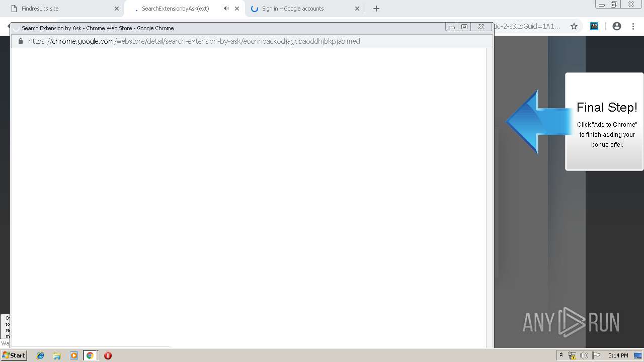Image resolution: width=644 pixels, height=362 pixels.
Task: Maximize the Chrome Web Store popup window
Action: (x=464, y=27)
